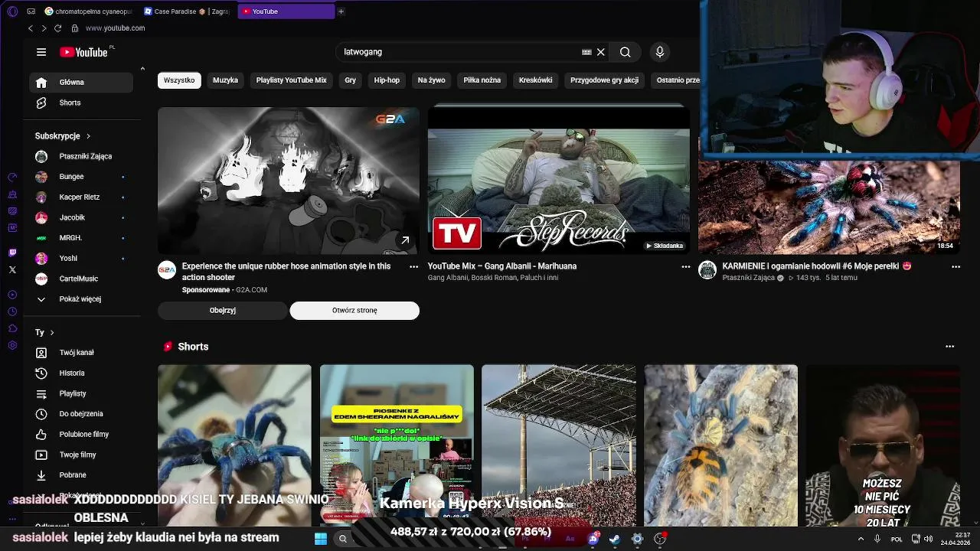
Task: Open the on-screen keyboard icon in search
Action: (x=586, y=52)
